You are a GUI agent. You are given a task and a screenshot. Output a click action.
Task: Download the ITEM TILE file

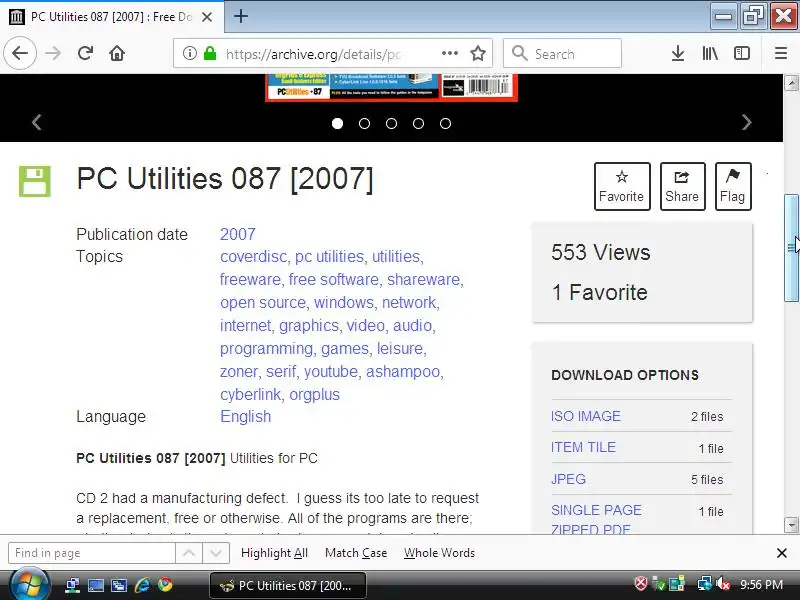click(x=583, y=447)
